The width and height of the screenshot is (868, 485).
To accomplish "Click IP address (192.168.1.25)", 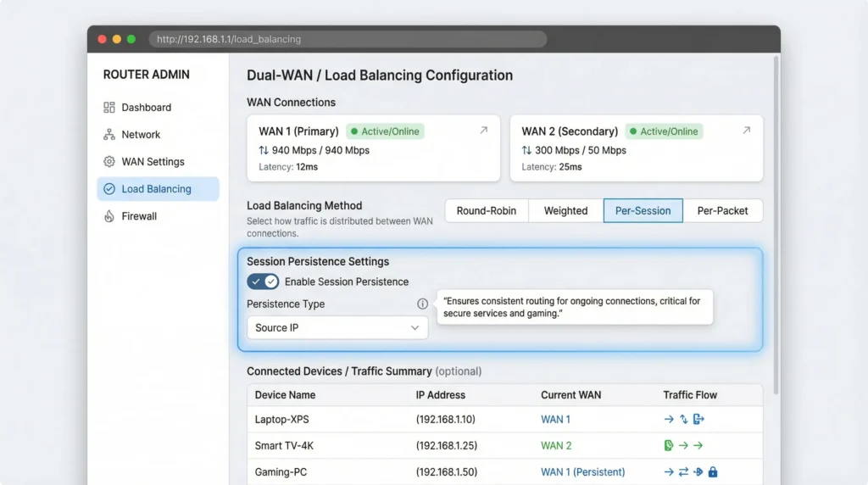I will [x=446, y=445].
